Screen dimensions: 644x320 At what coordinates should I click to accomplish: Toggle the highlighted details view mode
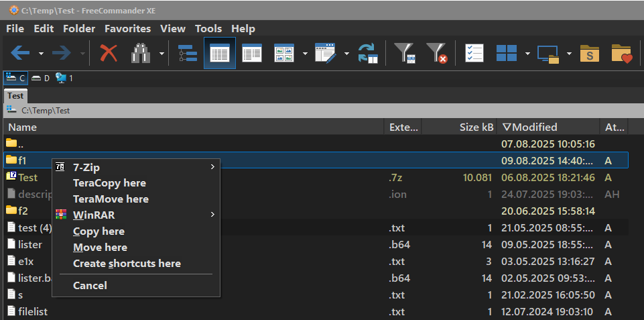pos(220,54)
